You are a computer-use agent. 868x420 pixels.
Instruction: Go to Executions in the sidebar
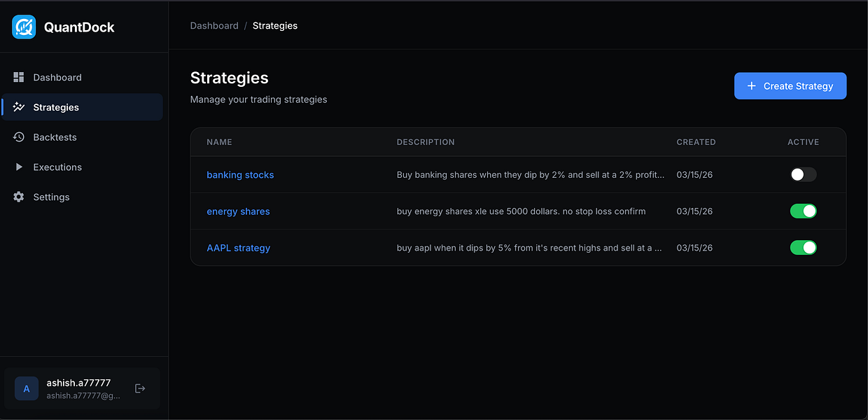83,167
